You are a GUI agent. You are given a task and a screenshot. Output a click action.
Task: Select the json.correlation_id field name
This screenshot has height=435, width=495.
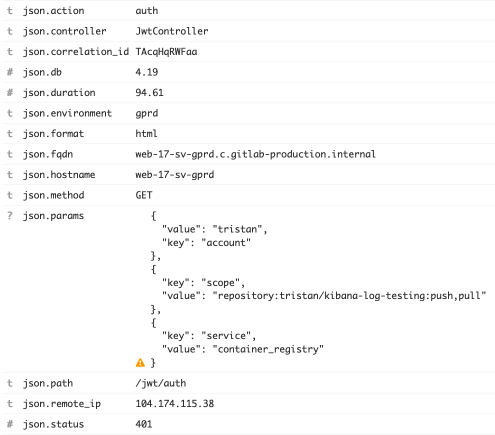pos(76,52)
